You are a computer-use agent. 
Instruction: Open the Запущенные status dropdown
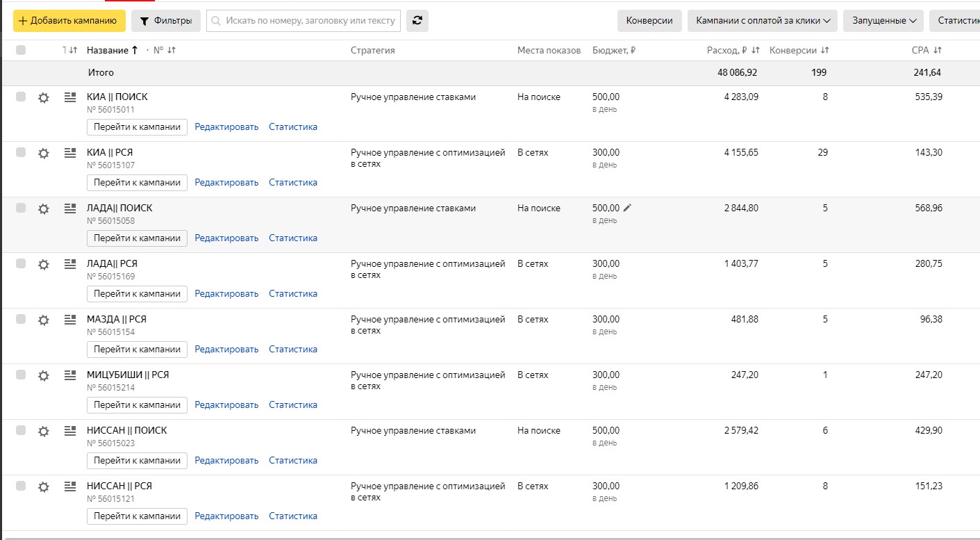[883, 21]
